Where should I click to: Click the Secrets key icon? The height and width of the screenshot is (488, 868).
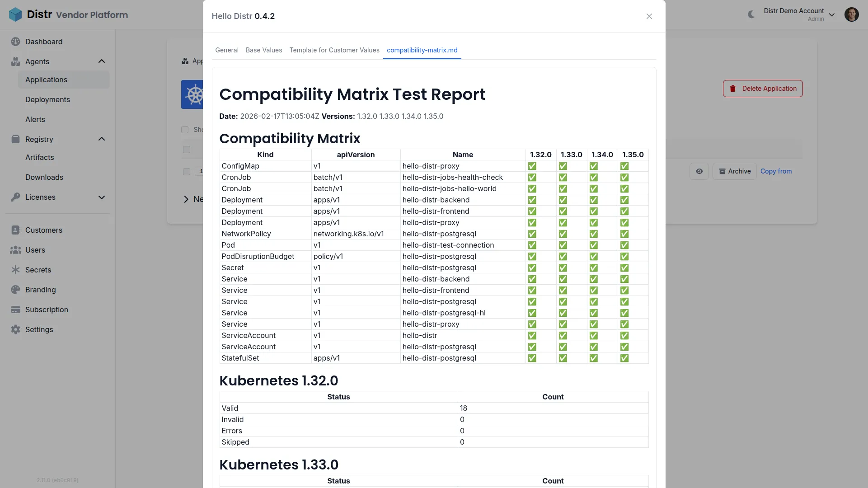click(16, 270)
